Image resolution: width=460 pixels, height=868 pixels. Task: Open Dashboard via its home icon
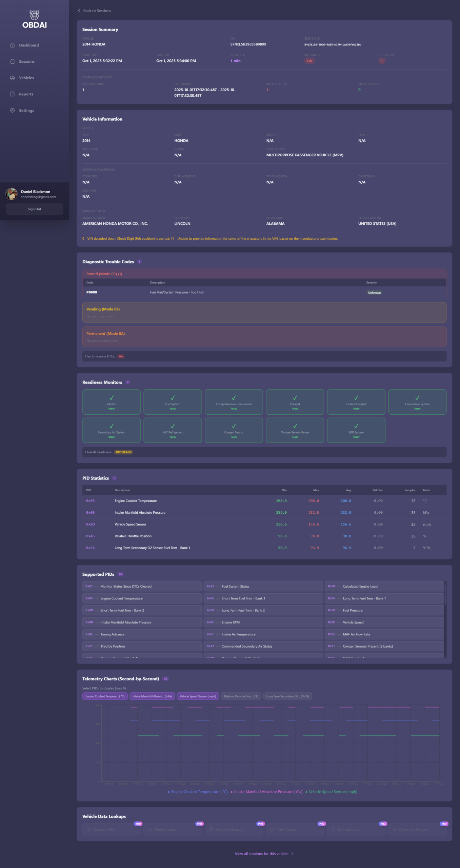tap(13, 45)
